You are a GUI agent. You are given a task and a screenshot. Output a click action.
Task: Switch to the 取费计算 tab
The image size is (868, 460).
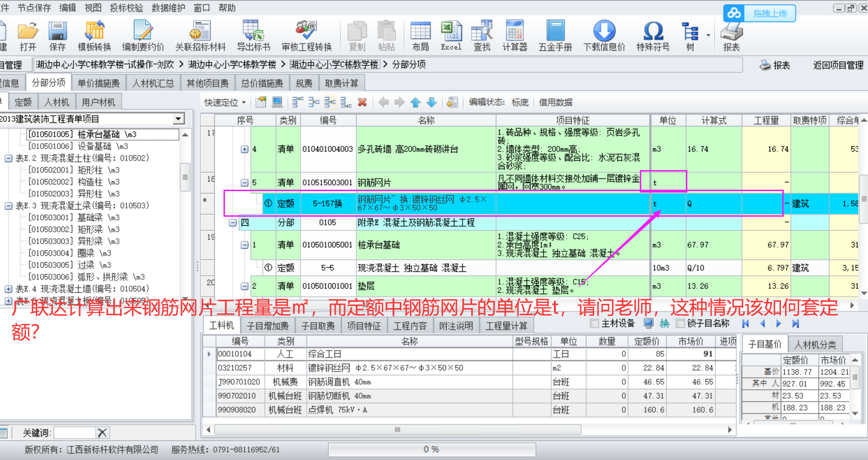341,83
